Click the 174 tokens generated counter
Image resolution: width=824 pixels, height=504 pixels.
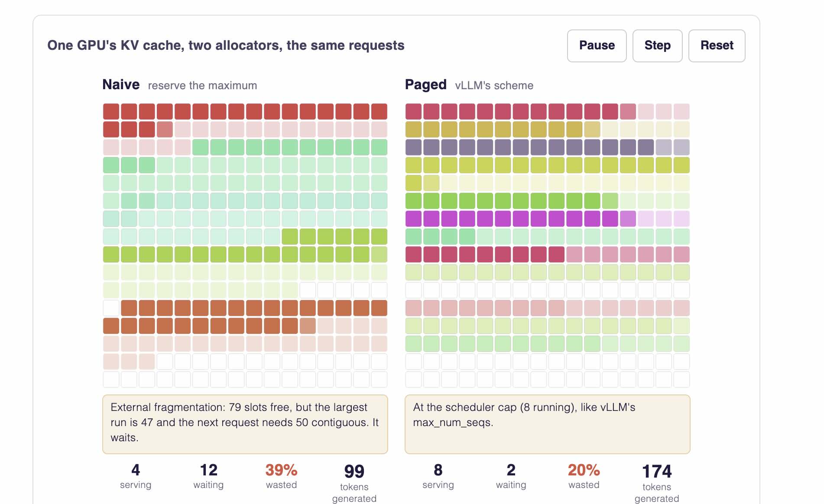tap(657, 483)
